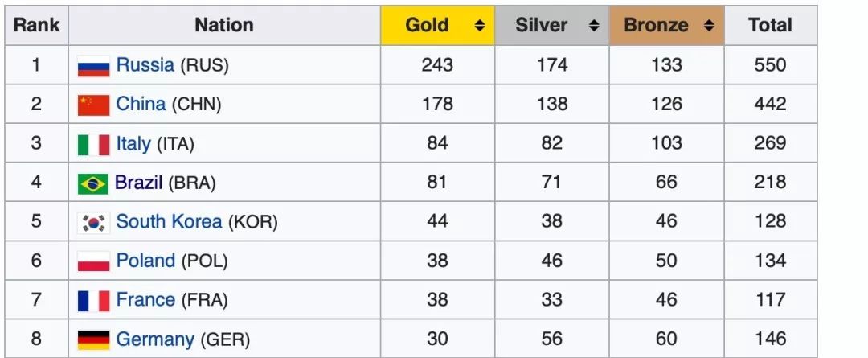Click the Germany flag icon
This screenshot has height=358, width=868.
[93, 339]
